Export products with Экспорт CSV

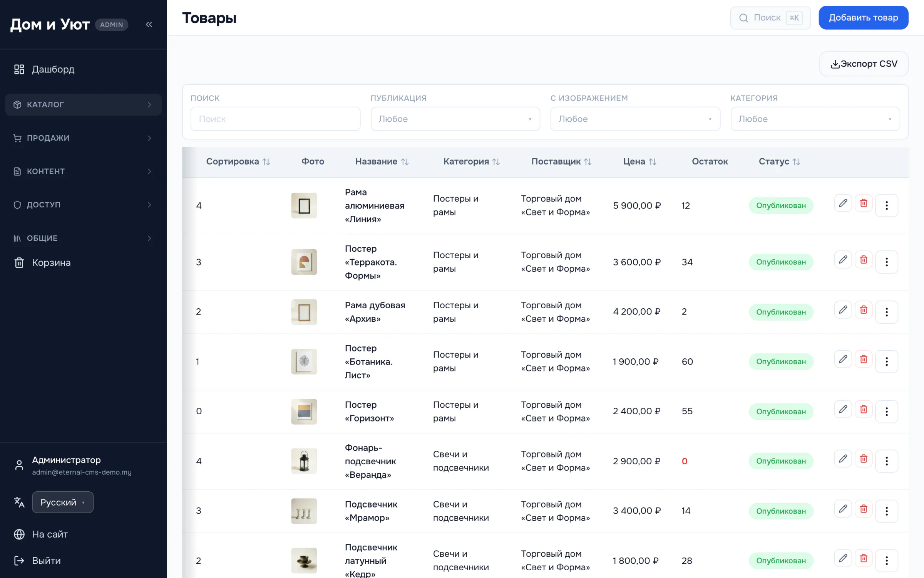[x=864, y=64]
